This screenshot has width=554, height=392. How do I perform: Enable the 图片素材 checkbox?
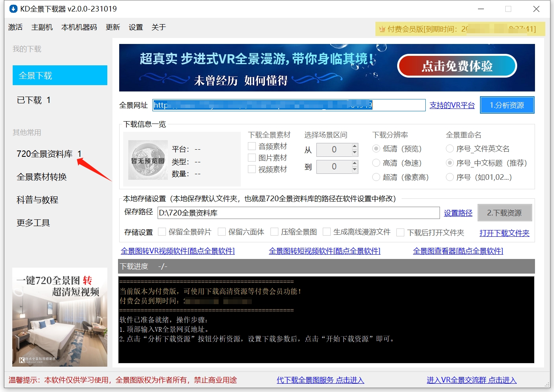252,158
